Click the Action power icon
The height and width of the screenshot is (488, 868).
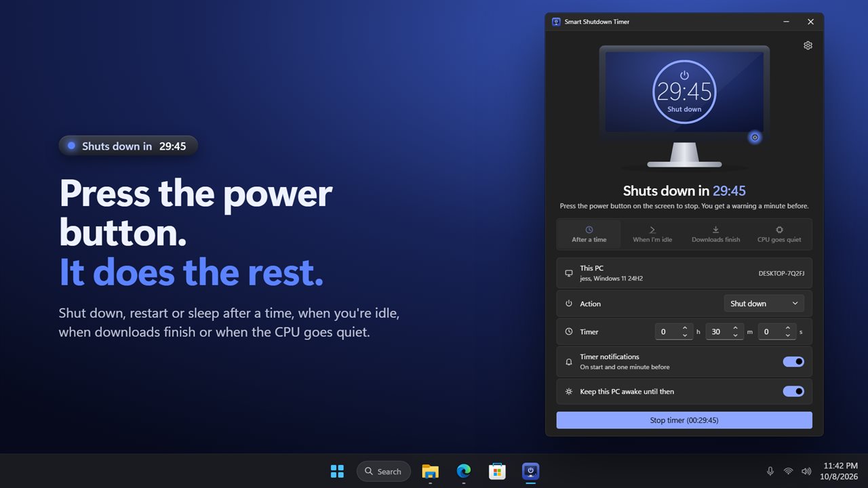pyautogui.click(x=569, y=304)
